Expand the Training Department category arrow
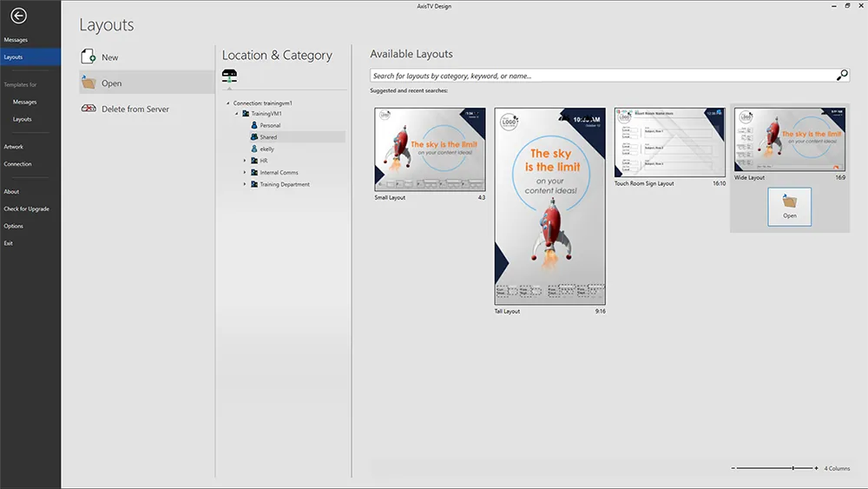 [x=245, y=184]
